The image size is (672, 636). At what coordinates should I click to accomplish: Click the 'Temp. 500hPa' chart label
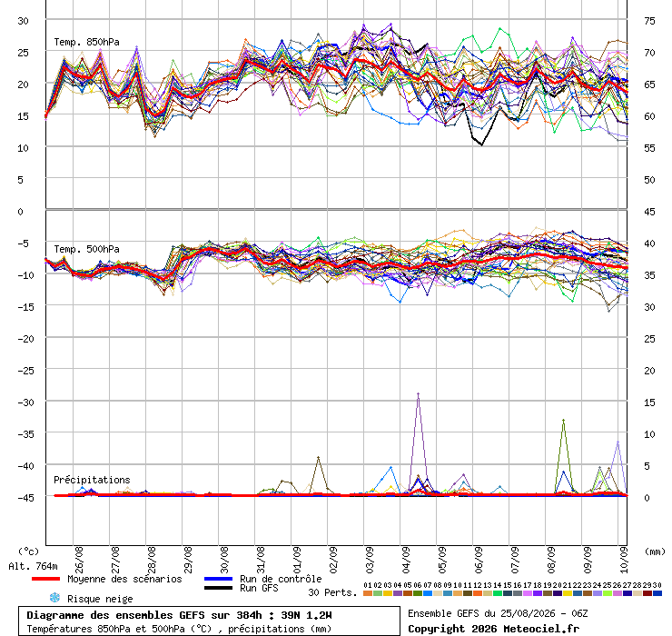click(x=86, y=249)
